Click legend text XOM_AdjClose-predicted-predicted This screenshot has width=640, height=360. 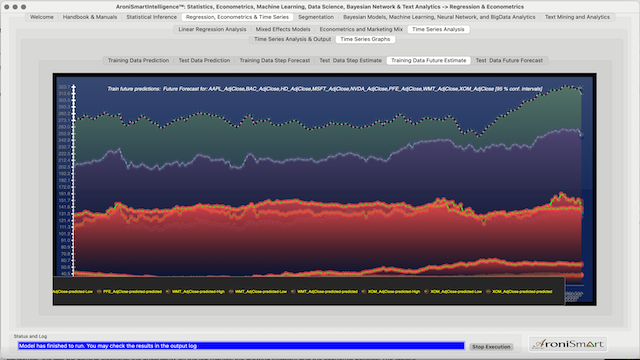pos(522,291)
